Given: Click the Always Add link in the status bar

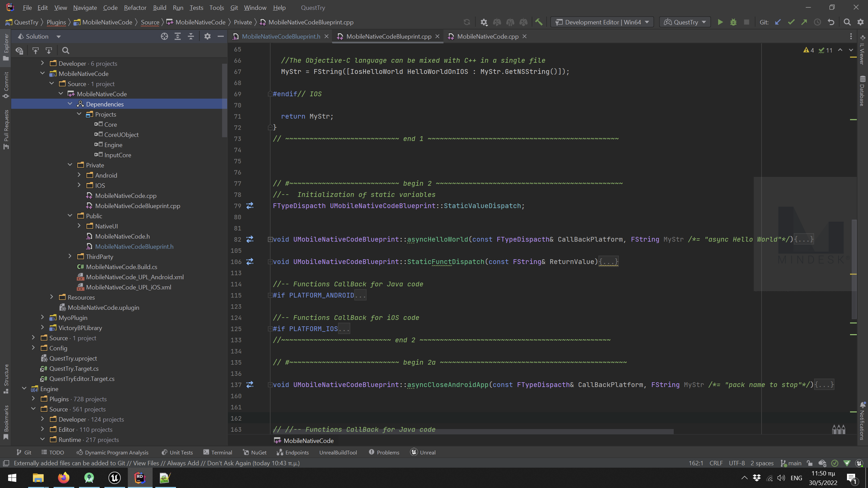Looking at the screenshot, I should tap(183, 463).
